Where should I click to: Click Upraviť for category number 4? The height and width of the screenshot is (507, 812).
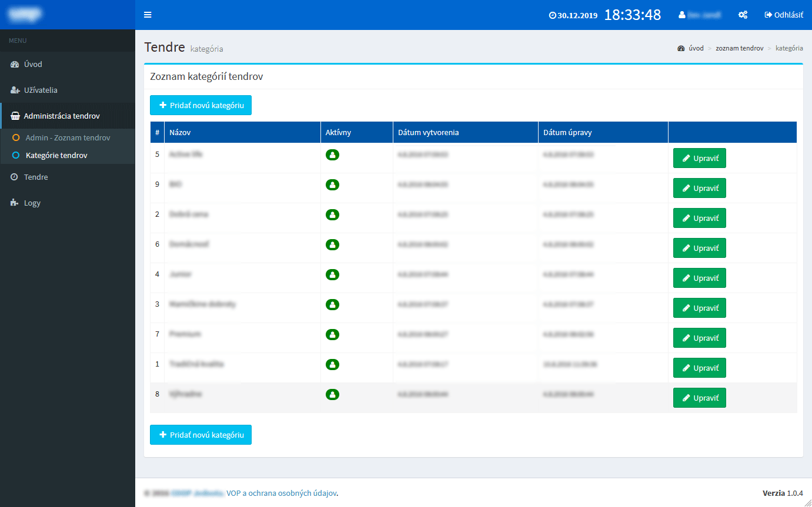[x=700, y=278]
